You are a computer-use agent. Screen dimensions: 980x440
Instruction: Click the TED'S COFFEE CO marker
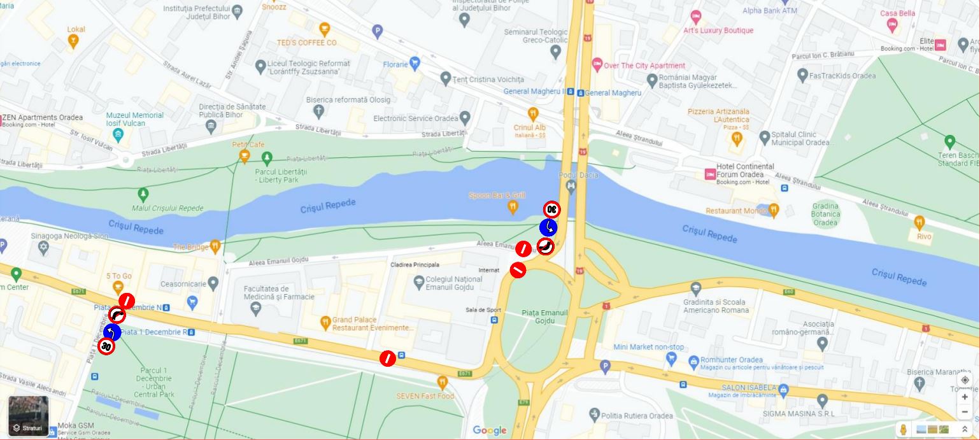(325, 29)
